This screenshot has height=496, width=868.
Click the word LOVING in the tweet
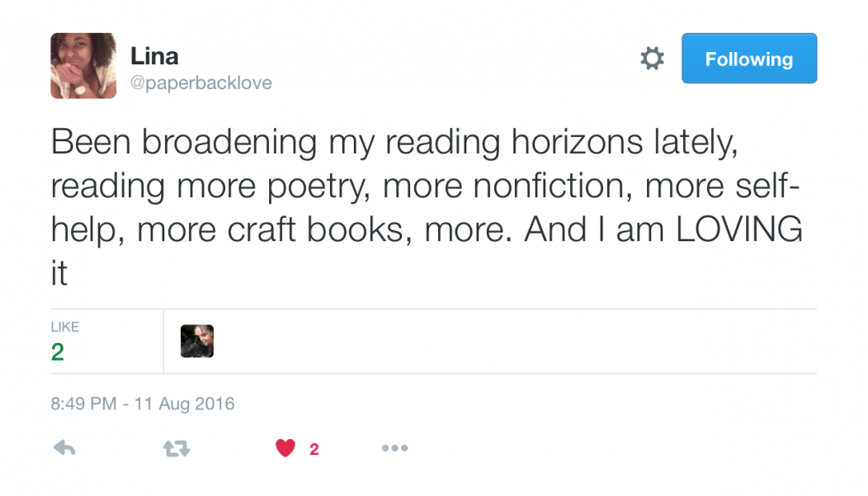point(739,229)
